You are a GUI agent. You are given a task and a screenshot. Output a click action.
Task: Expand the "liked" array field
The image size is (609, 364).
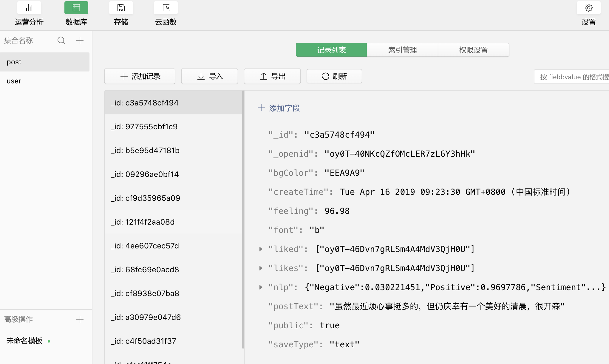click(261, 249)
